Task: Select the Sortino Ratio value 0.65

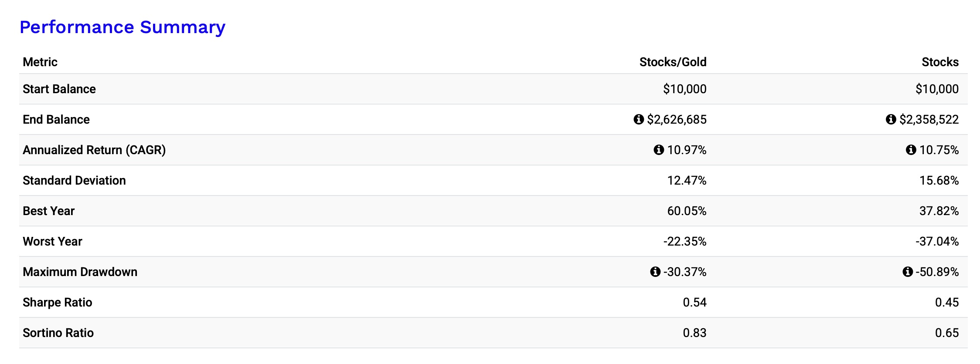Action: (947, 333)
